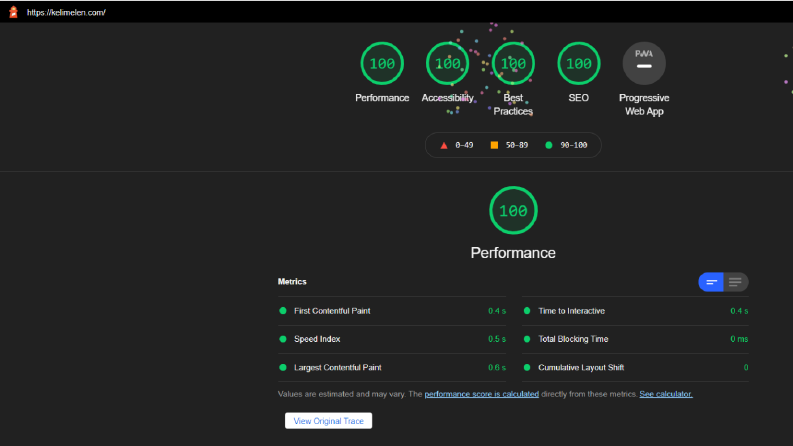
Task: Click the Largest Contentful Paint metric row
Action: point(392,368)
